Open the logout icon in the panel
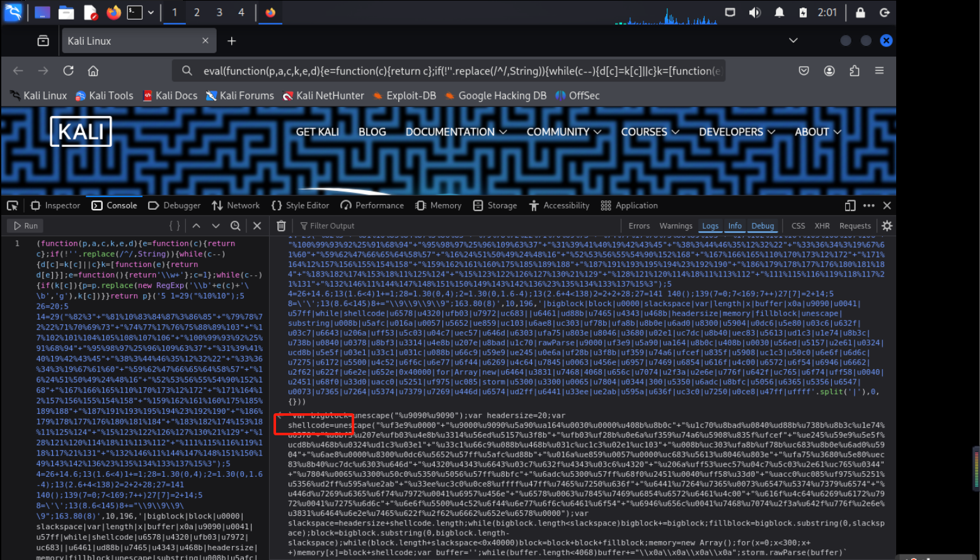Screen dimensions: 980x560 [884, 13]
